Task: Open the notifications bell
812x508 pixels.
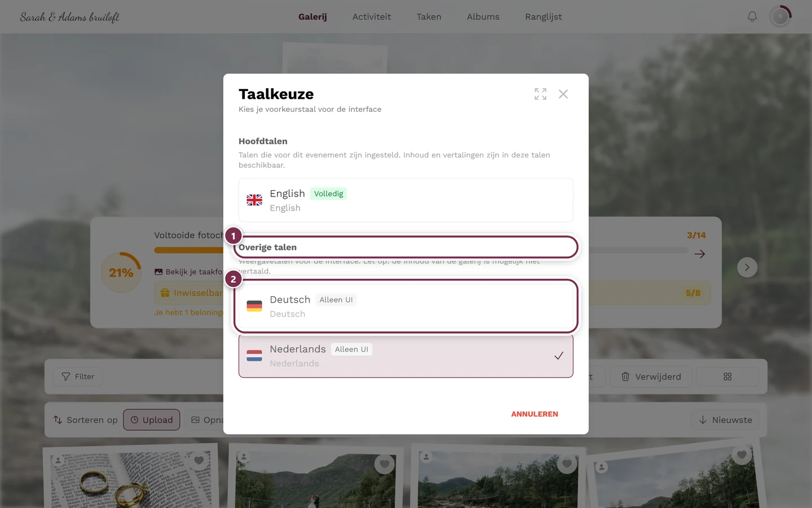Action: (x=752, y=17)
